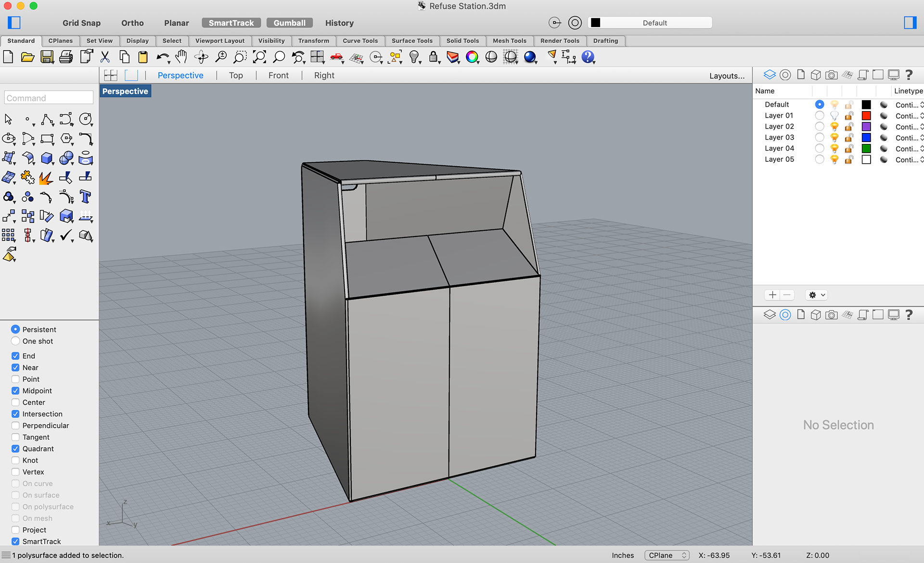The height and width of the screenshot is (563, 924).
Task: Click the checkmark Check objects icon
Action: coord(66,235)
